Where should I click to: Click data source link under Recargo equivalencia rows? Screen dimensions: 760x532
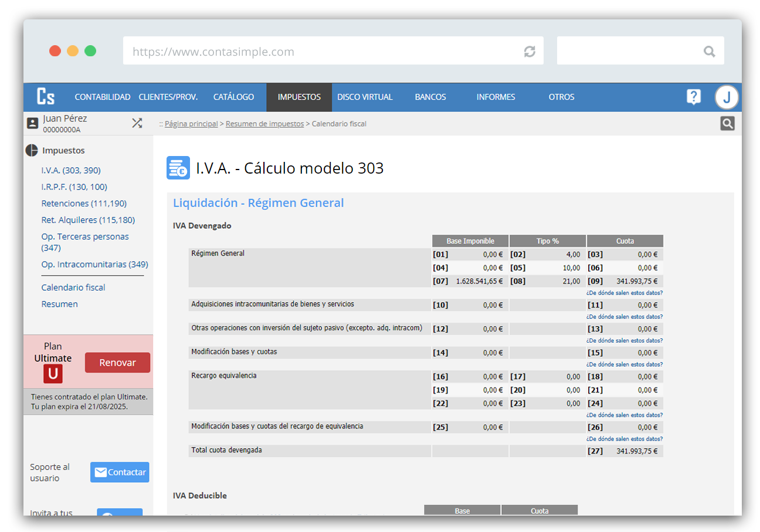click(x=625, y=415)
